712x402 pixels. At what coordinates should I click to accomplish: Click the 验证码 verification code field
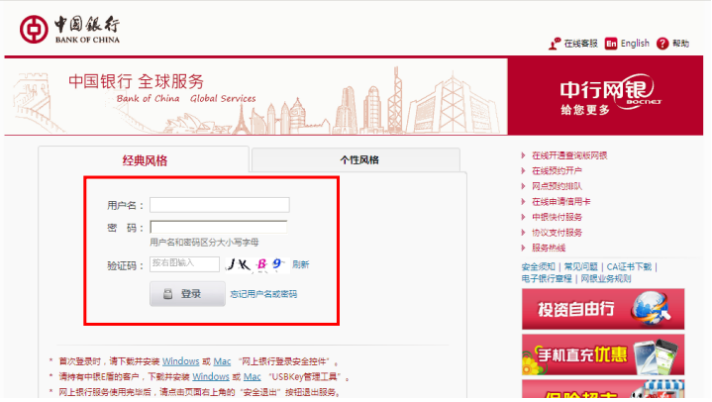coord(184,264)
